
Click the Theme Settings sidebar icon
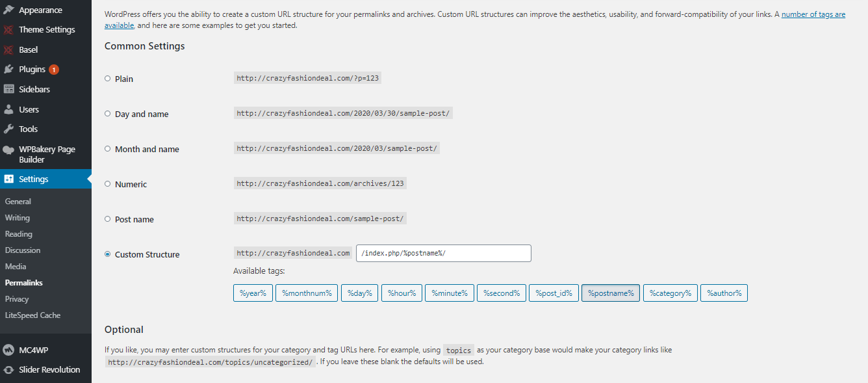[x=8, y=30]
